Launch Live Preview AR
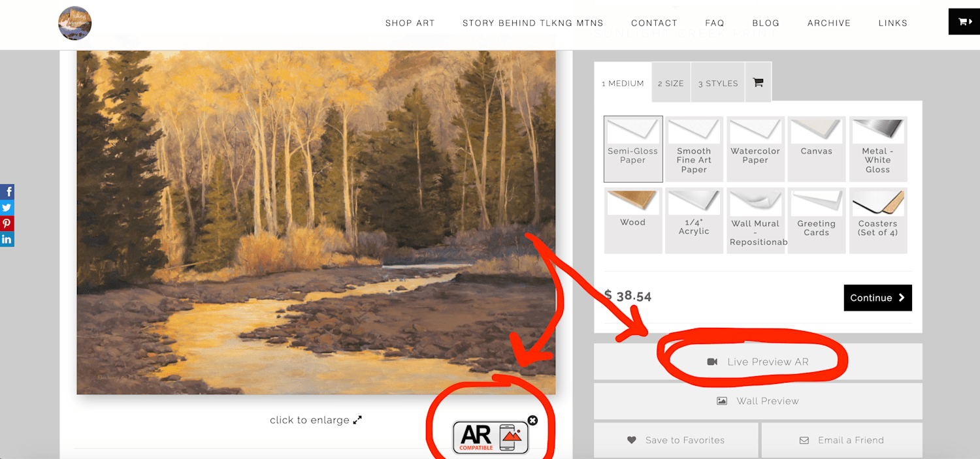Screen dimensions: 980x459 tap(758, 362)
